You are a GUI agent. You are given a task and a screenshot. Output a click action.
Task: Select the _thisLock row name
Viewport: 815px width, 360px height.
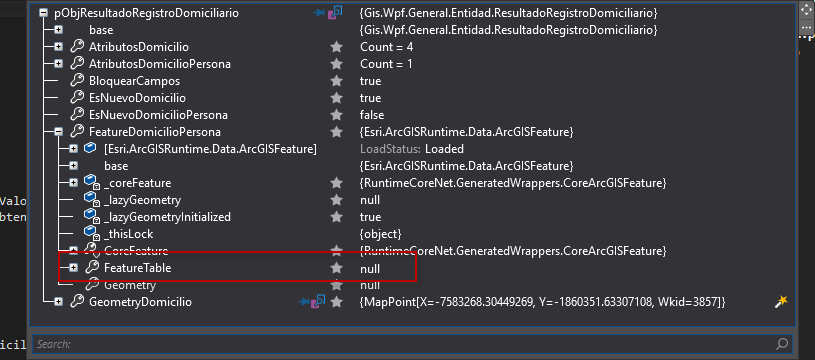point(128,234)
